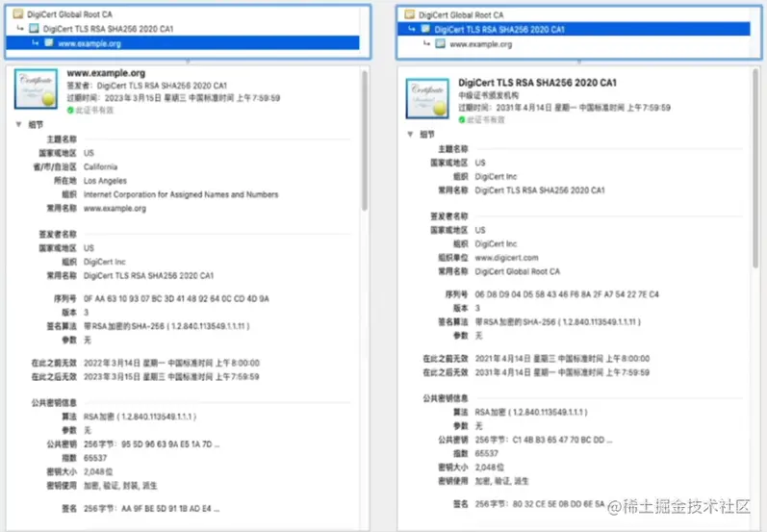Viewport: 767px width, 532px height.
Task: Select highlighted DigiCert TLS RSA SHA256 2020 CA1 in right tree
Action: click(x=574, y=29)
